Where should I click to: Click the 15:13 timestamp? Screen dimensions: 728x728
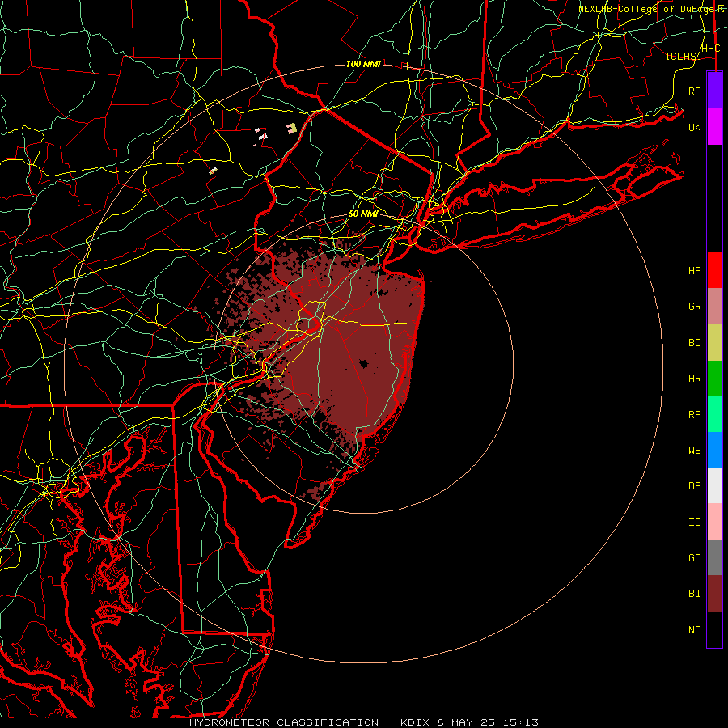pyautogui.click(x=520, y=722)
